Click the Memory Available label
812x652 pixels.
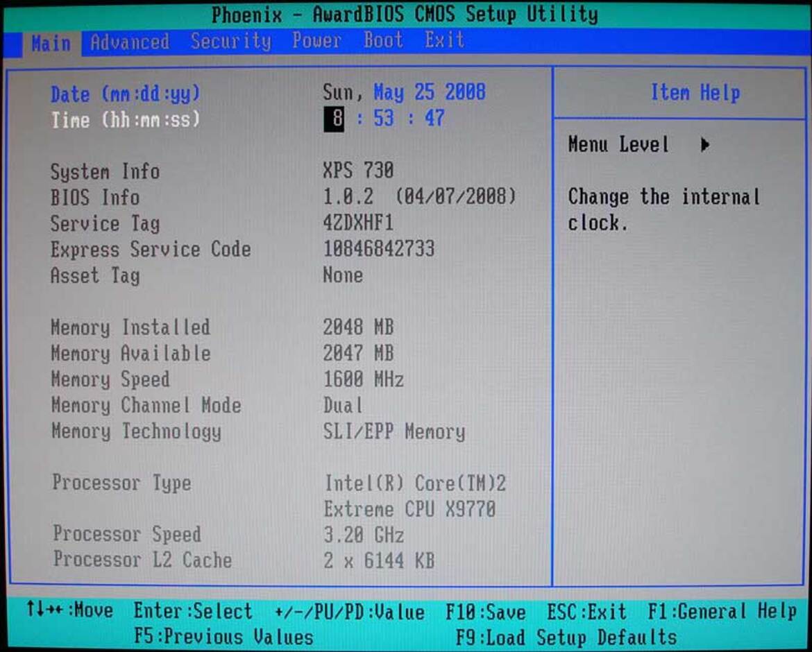(x=131, y=354)
